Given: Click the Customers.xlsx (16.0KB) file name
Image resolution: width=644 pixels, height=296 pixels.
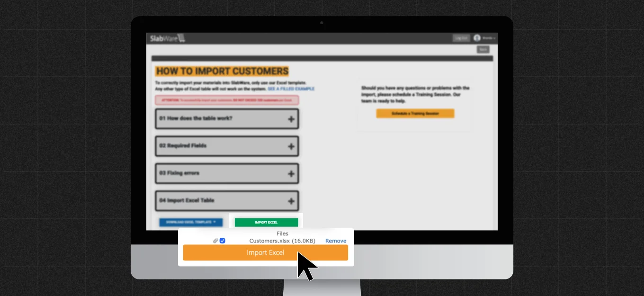Looking at the screenshot, I should [x=282, y=241].
